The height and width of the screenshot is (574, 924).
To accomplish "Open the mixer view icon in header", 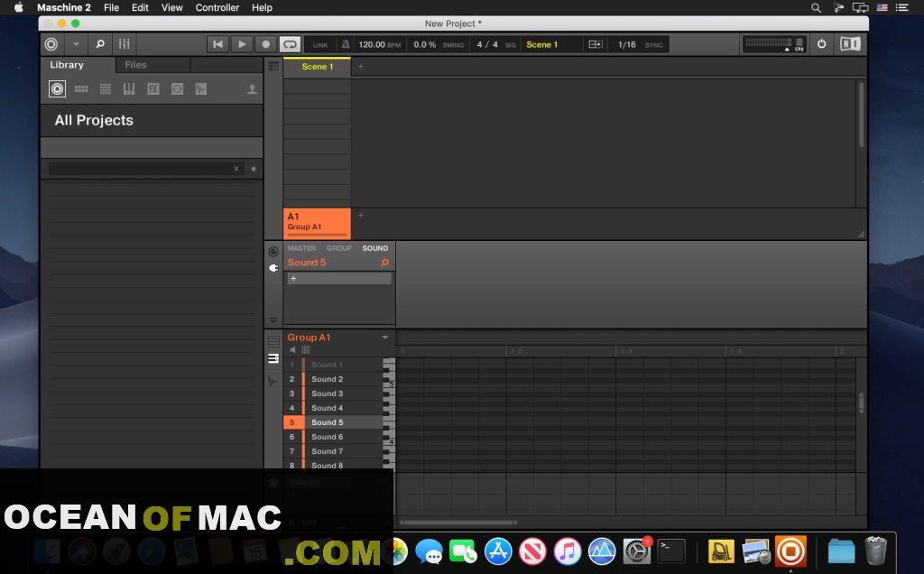I will (x=125, y=44).
